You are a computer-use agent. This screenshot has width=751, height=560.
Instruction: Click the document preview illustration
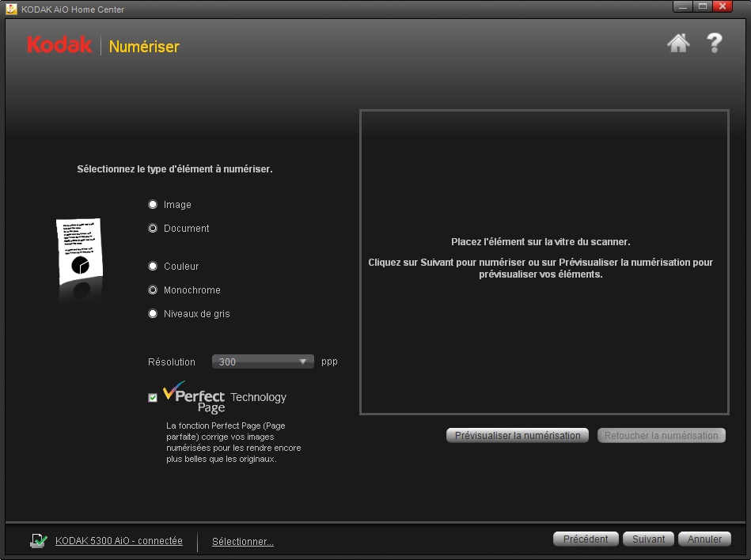click(79, 253)
